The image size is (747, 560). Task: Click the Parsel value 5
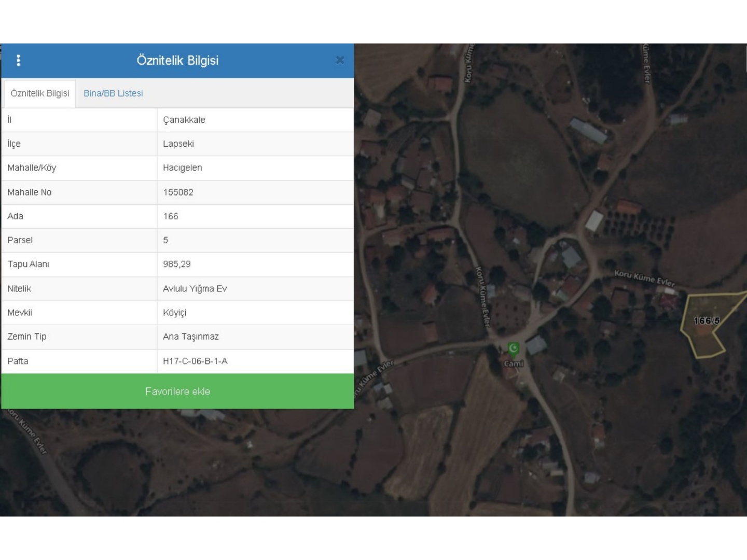point(165,240)
